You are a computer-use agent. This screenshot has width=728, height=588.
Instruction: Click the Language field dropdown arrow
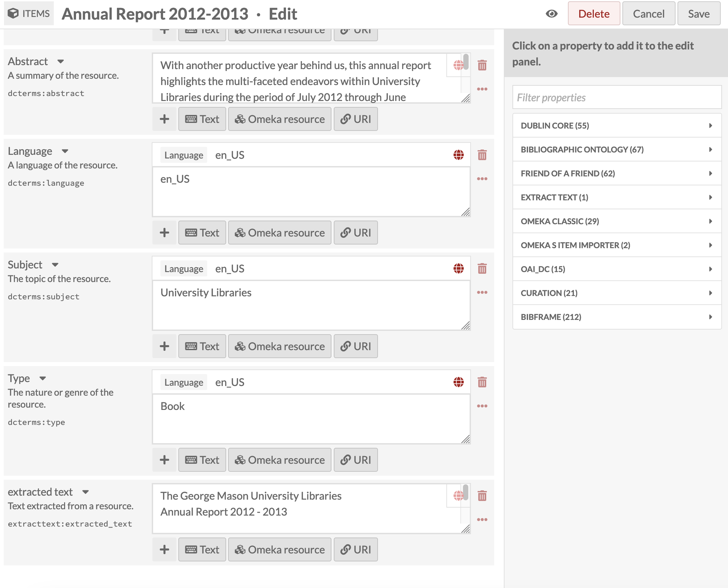click(65, 150)
